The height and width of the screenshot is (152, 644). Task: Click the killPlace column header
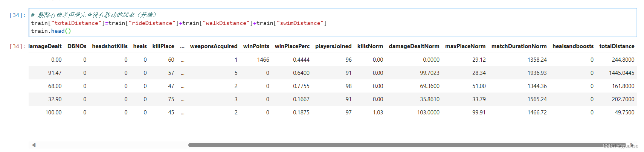click(x=163, y=46)
